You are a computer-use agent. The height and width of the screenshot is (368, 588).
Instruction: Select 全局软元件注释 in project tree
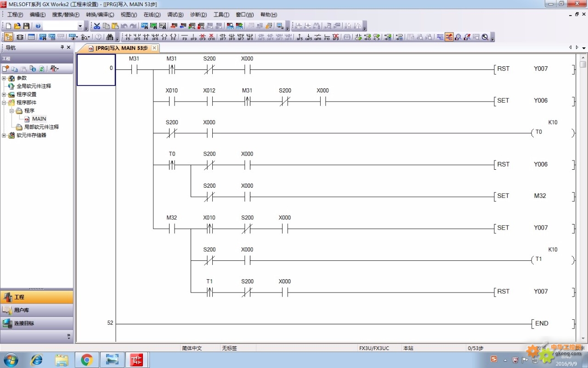(x=34, y=86)
